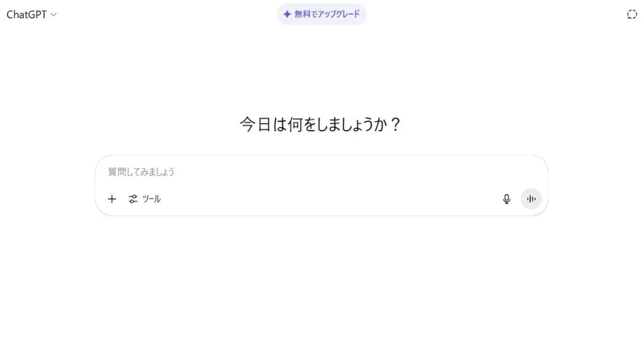Focus the 質問してみましょう input field

click(322, 172)
